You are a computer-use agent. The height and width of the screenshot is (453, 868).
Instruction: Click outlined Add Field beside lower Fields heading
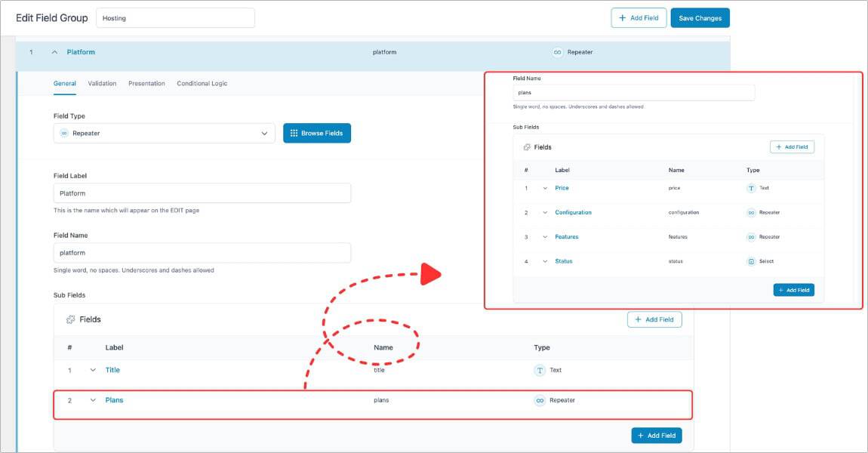pos(654,319)
